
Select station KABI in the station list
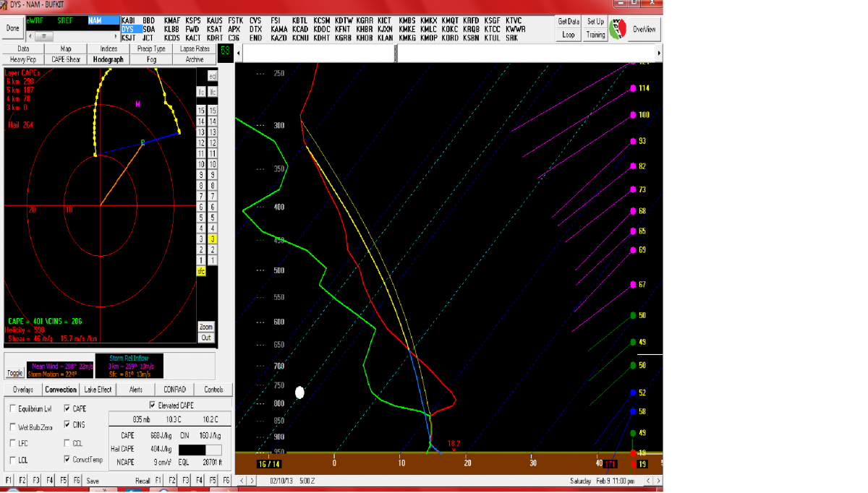pyautogui.click(x=129, y=20)
